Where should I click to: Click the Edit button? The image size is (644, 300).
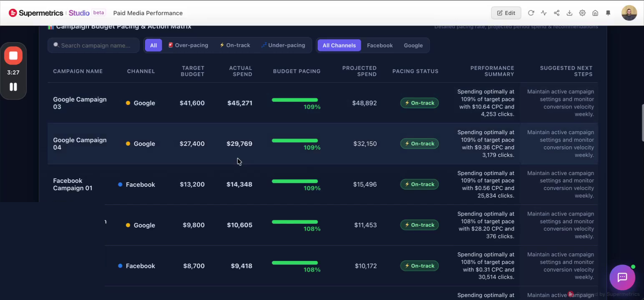click(506, 13)
